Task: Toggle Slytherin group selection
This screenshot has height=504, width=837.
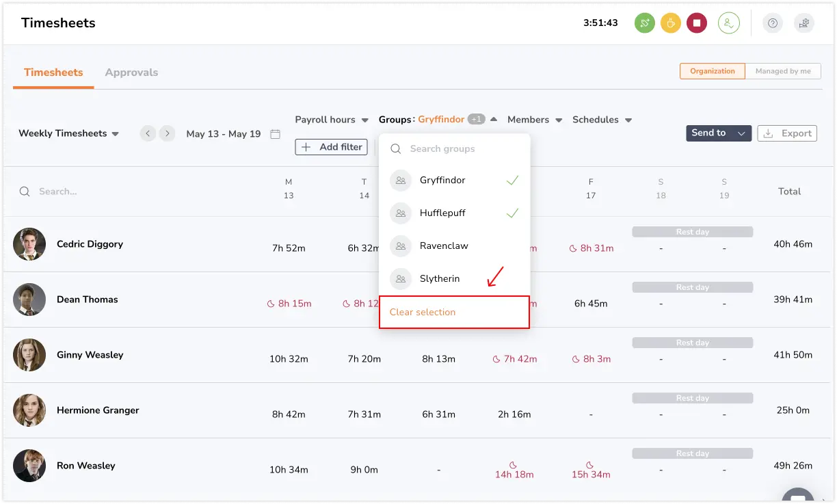Action: pos(440,278)
